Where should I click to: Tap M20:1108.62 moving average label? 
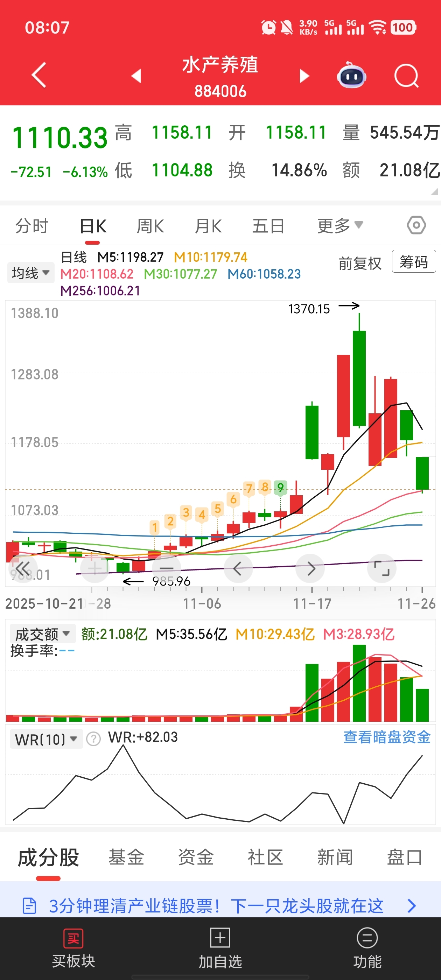pos(97,274)
